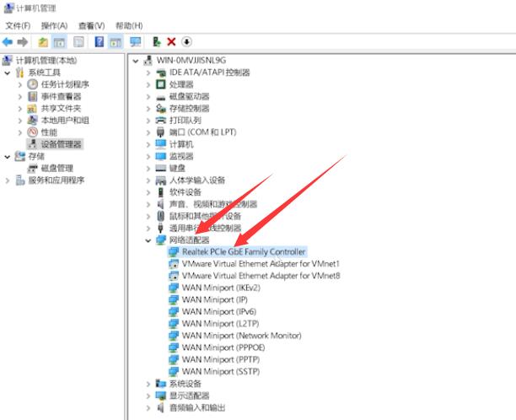516x420 pixels.
Task: Select WAN Miniport (IPv6)
Action: point(219,311)
